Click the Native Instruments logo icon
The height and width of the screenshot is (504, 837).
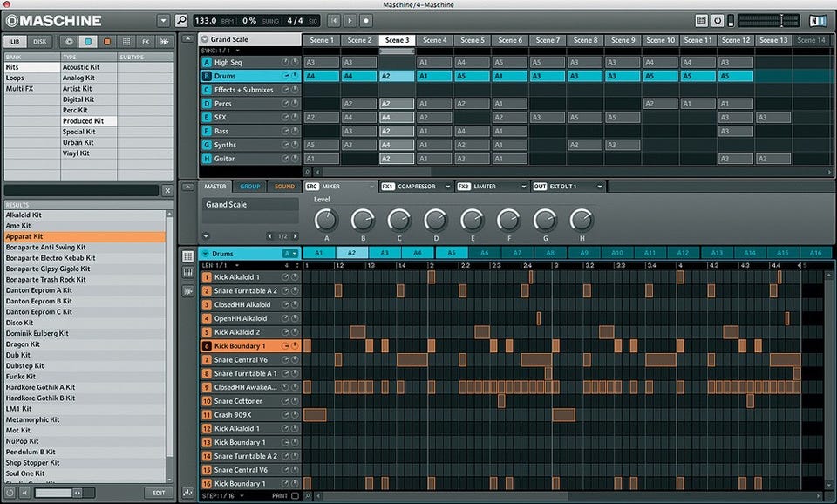point(816,20)
